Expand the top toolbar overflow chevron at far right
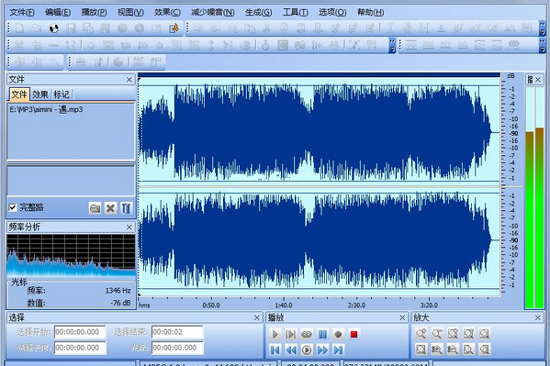This screenshot has height=366, width=550. [543, 28]
